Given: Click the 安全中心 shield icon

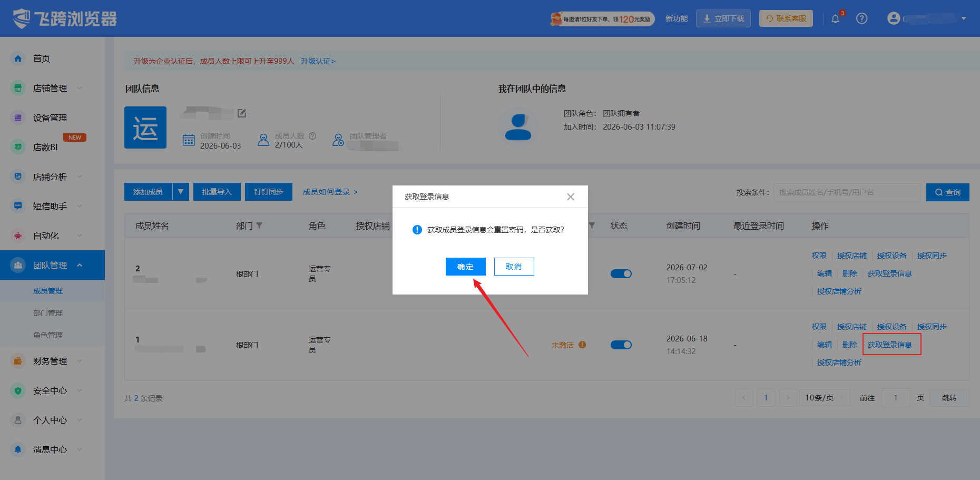Looking at the screenshot, I should click(18, 390).
